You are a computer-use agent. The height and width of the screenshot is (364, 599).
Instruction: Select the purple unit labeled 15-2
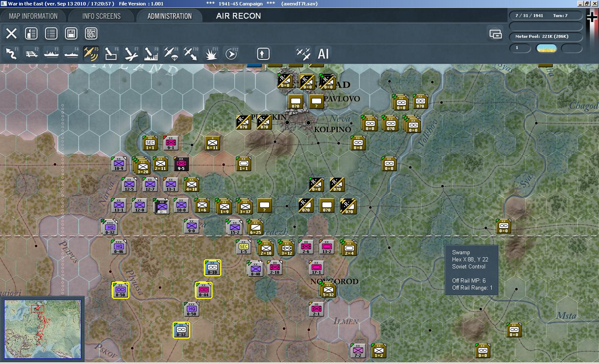click(234, 227)
